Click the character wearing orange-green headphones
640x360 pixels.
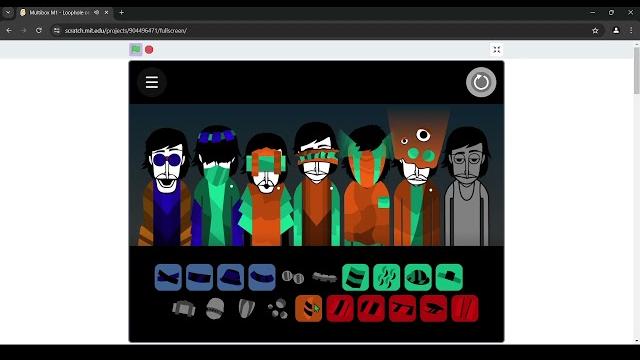pyautogui.click(x=266, y=190)
